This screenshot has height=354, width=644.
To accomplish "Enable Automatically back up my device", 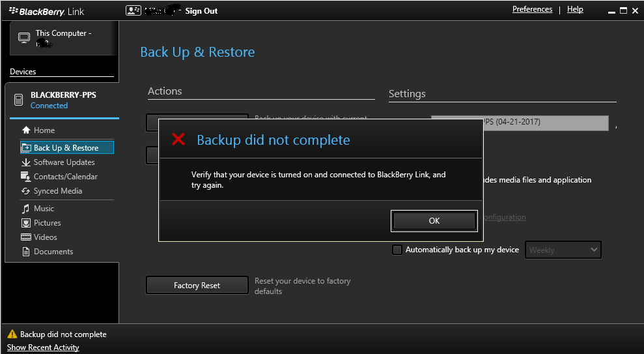I will [397, 250].
